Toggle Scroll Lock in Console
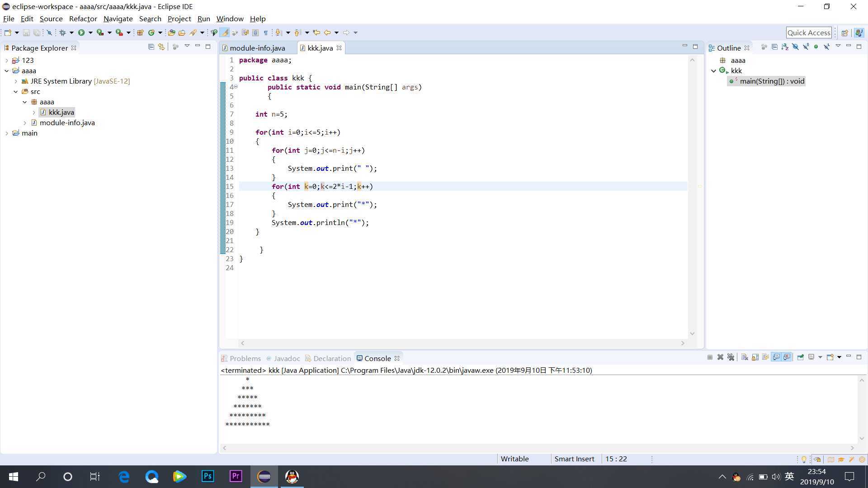Viewport: 868px width, 488px height. click(755, 357)
